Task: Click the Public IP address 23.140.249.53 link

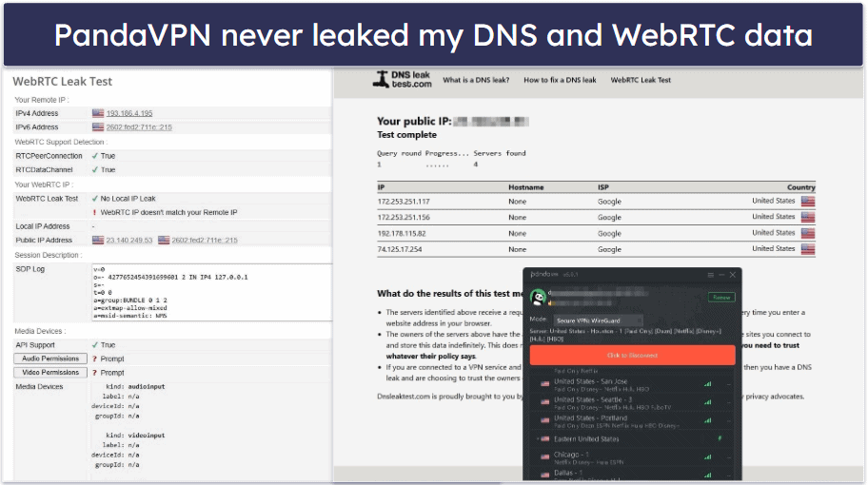Action: (x=129, y=240)
